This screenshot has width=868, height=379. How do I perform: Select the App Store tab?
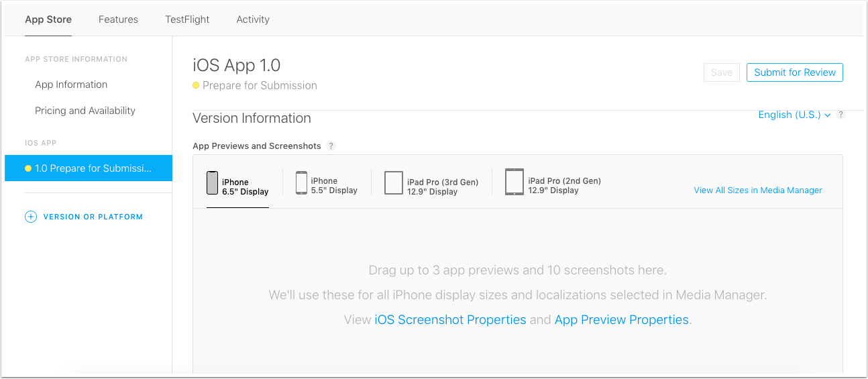(x=48, y=19)
